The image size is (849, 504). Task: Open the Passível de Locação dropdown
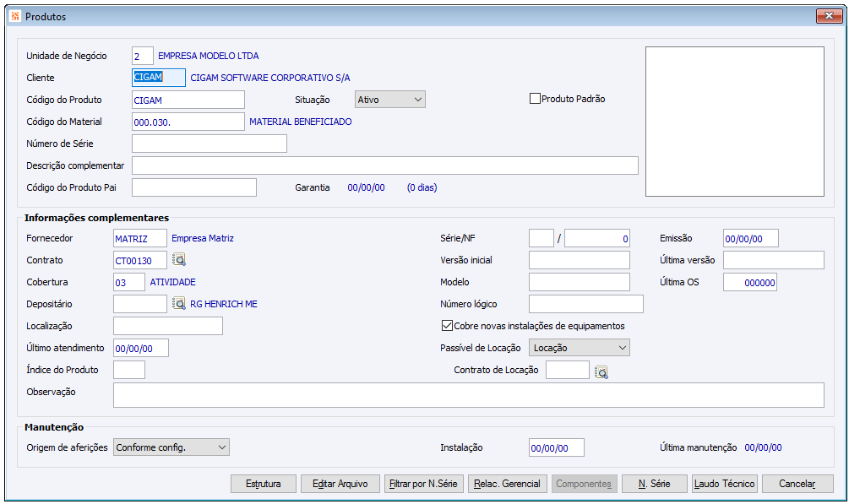580,348
